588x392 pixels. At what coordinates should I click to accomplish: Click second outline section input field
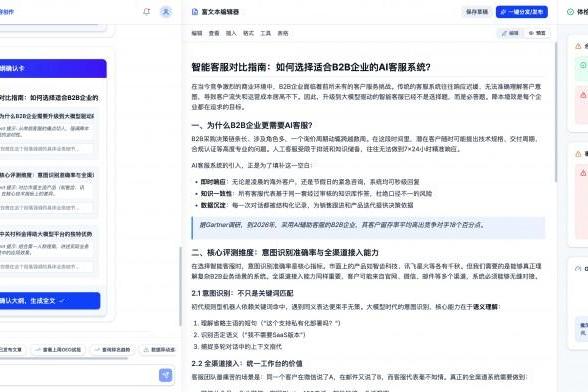(46, 207)
